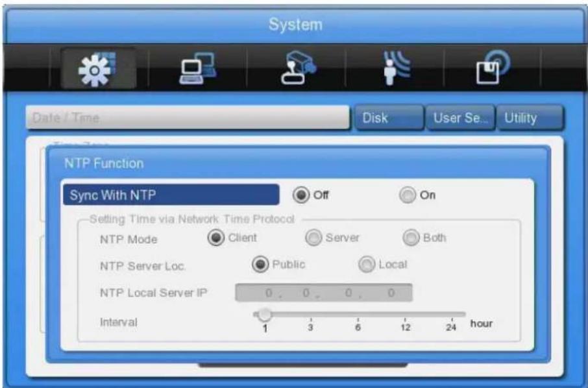Select Local NTP server location
The image size is (588, 388).
[367, 264]
